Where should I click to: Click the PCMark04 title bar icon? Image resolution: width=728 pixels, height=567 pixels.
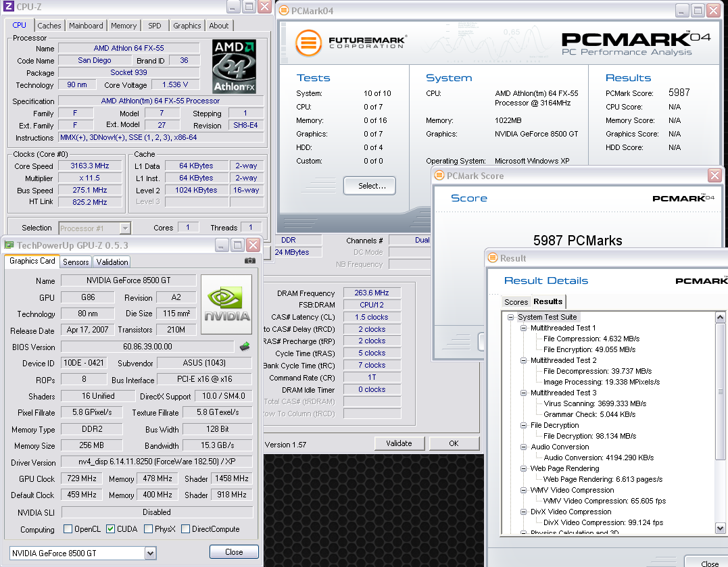[x=284, y=10]
